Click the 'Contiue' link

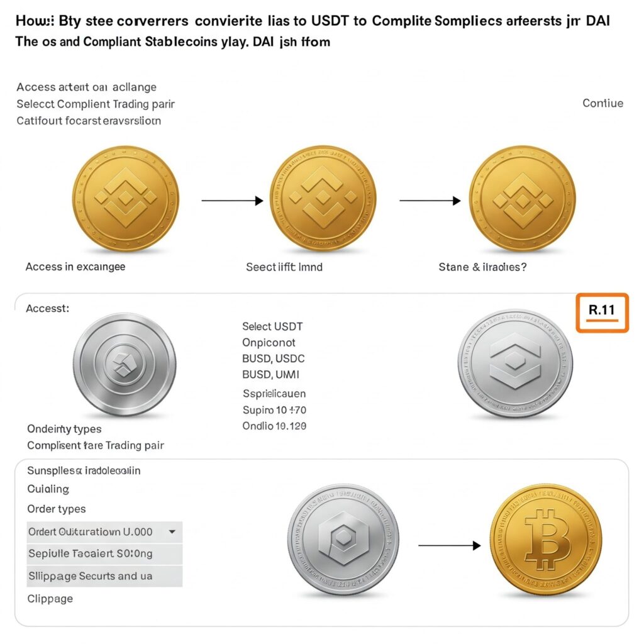pos(602,103)
